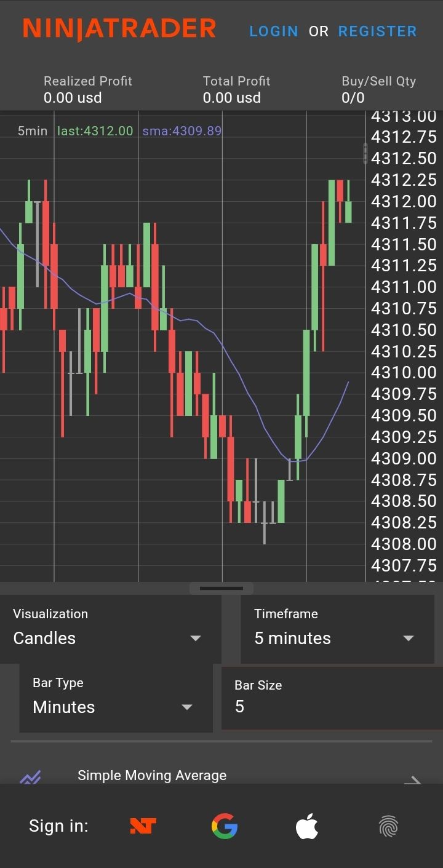
Task: Tap the Simple Moving Average chart icon
Action: [30, 778]
